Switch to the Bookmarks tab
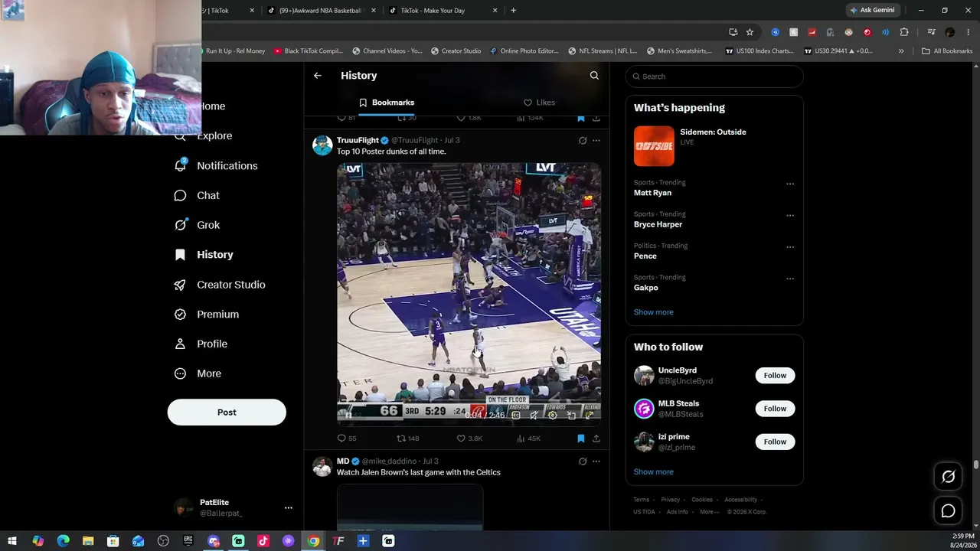The image size is (980, 551). coord(387,103)
